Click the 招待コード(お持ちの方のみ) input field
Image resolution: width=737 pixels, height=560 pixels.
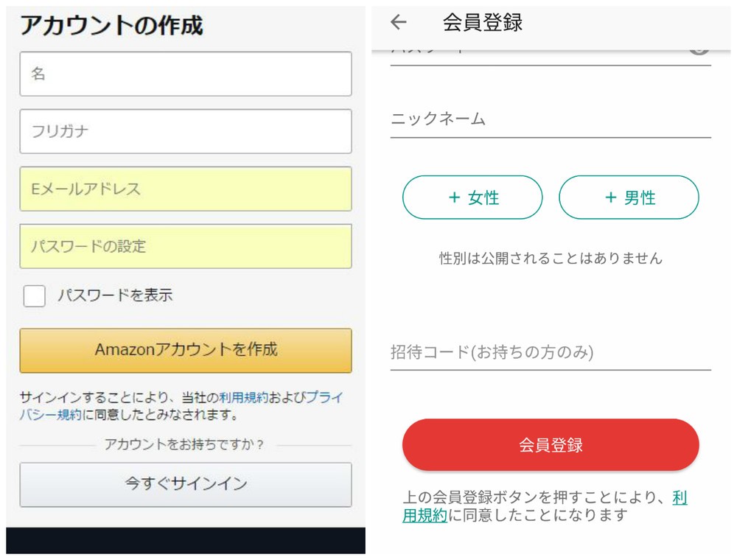[x=549, y=354]
